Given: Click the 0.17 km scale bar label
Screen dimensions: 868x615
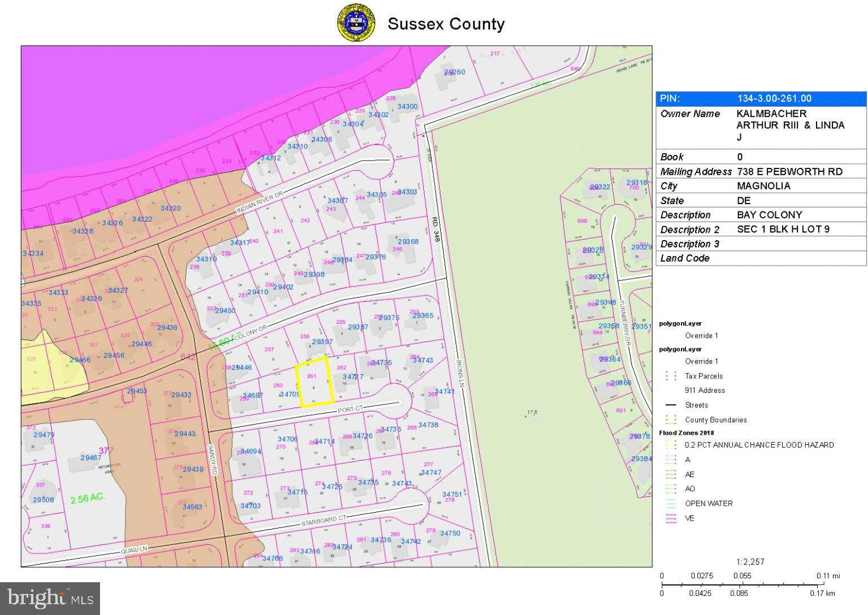Looking at the screenshot, I should [823, 594].
